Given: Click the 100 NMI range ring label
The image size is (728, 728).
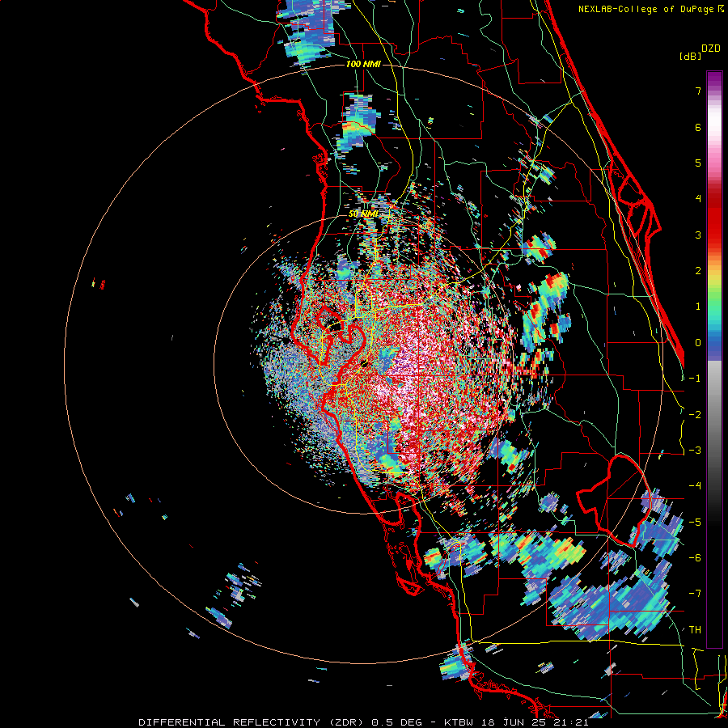Looking at the screenshot, I should pos(363,64).
